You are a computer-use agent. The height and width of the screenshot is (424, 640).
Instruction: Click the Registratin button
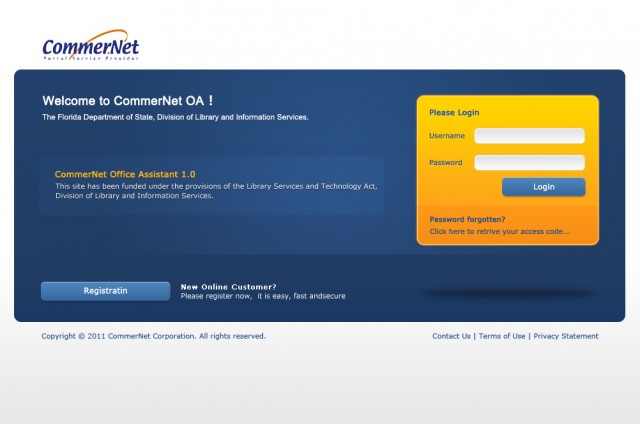[105, 291]
